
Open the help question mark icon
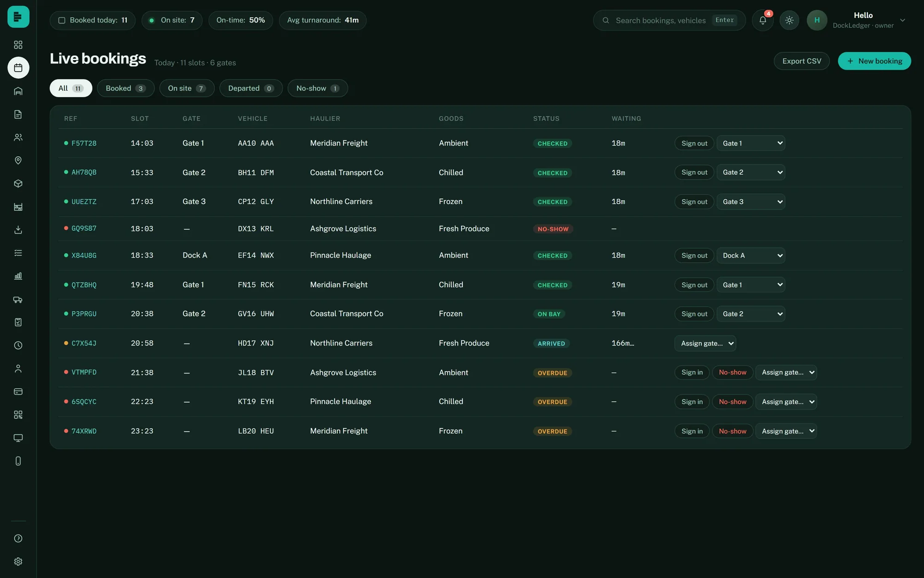tap(18, 538)
